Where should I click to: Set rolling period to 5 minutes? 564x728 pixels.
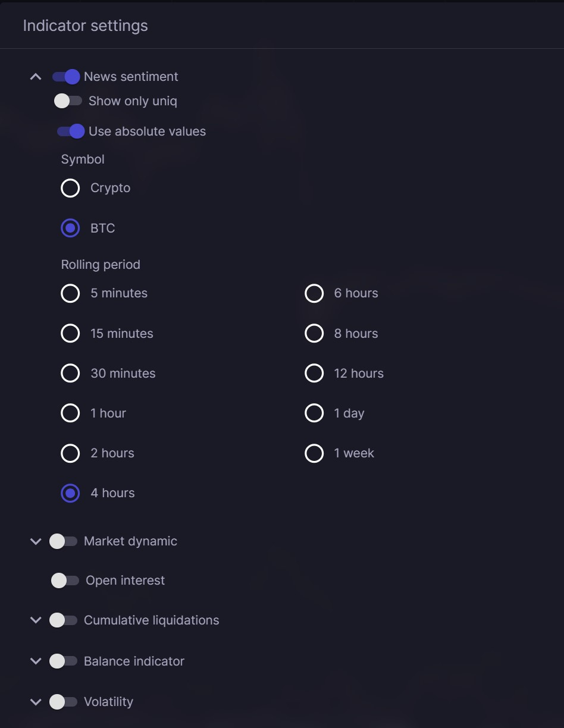tap(70, 293)
